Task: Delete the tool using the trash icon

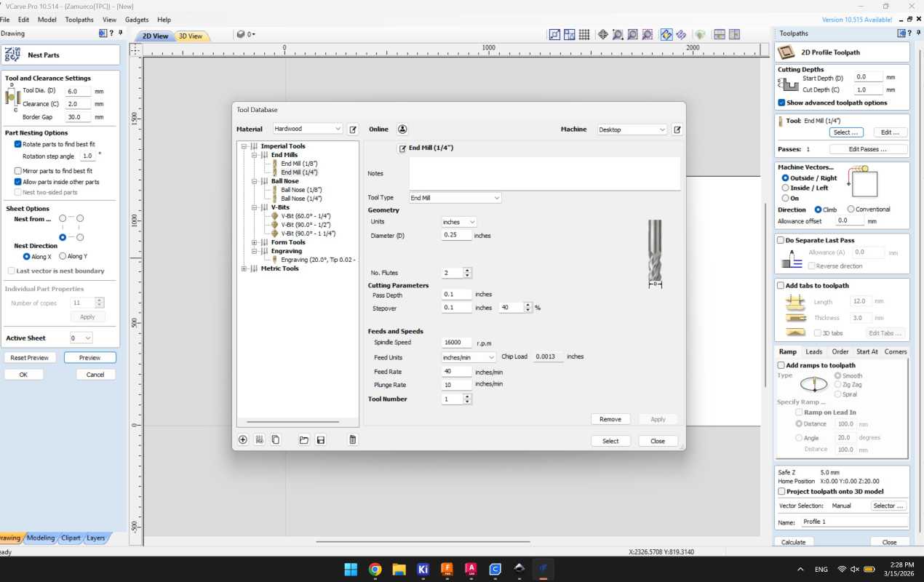Action: coord(353,439)
